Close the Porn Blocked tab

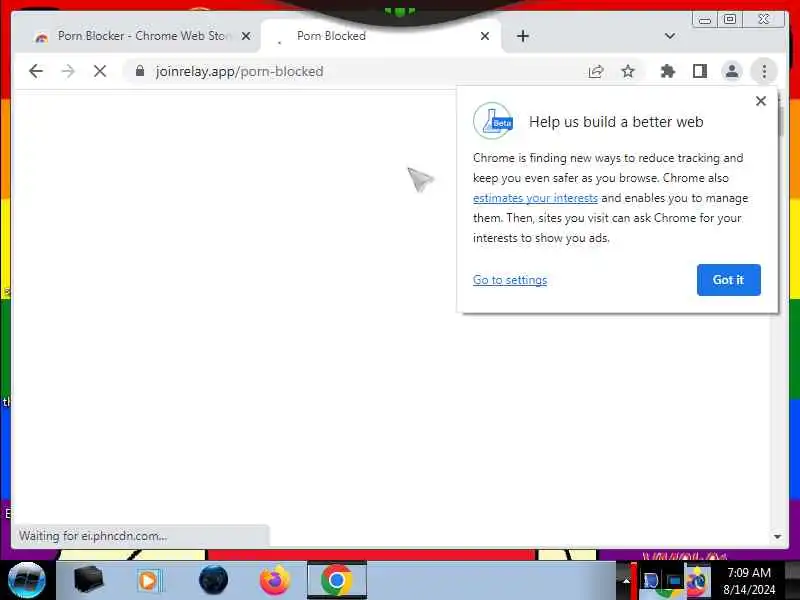click(x=485, y=36)
